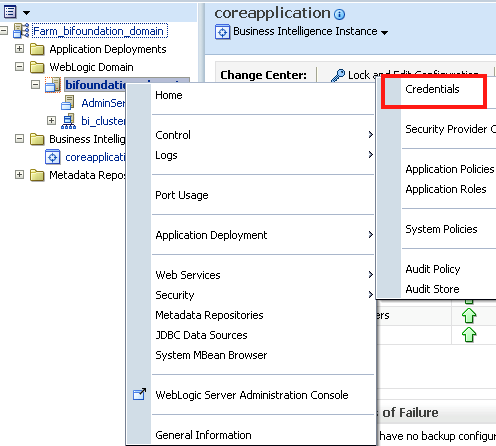Collapse the WebLogic Domain tree node

point(19,67)
